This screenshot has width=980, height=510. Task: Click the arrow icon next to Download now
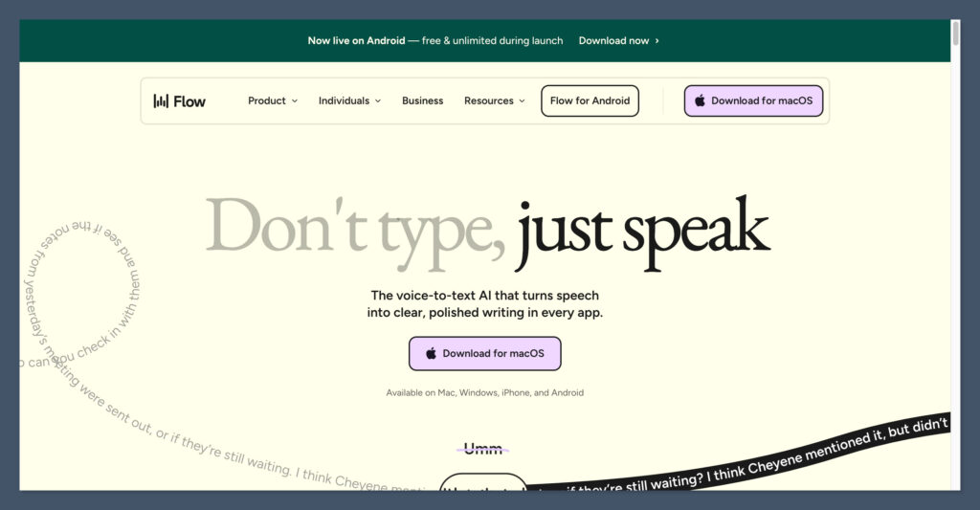tap(657, 41)
